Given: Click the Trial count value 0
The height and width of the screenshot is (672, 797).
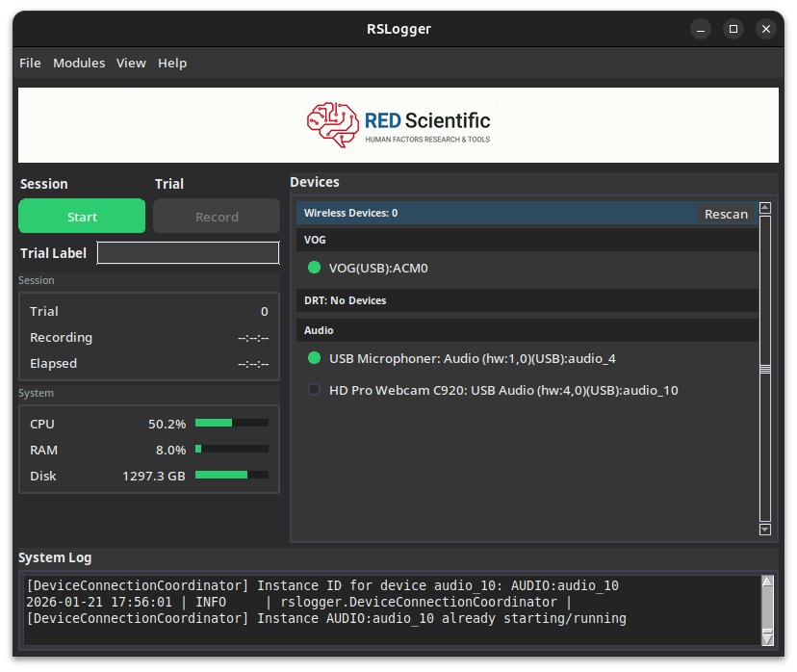Looking at the screenshot, I should click(x=265, y=311).
